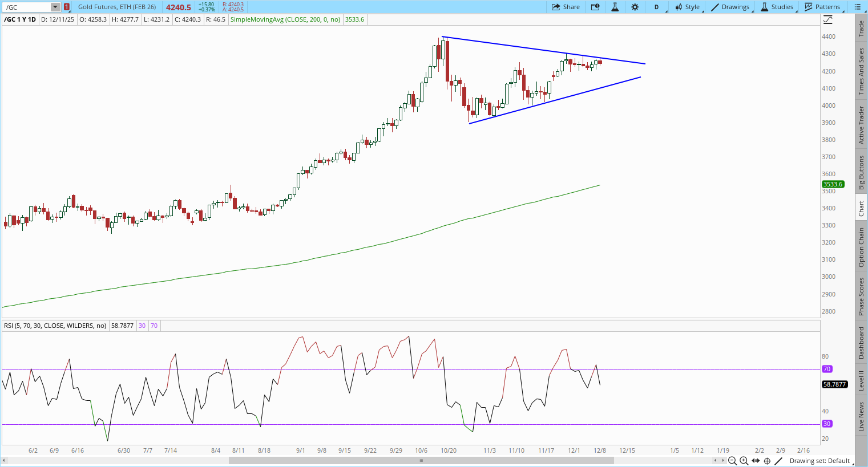The image size is (868, 467).
Task: Open the price alert calendar icon
Action: click(x=595, y=7)
